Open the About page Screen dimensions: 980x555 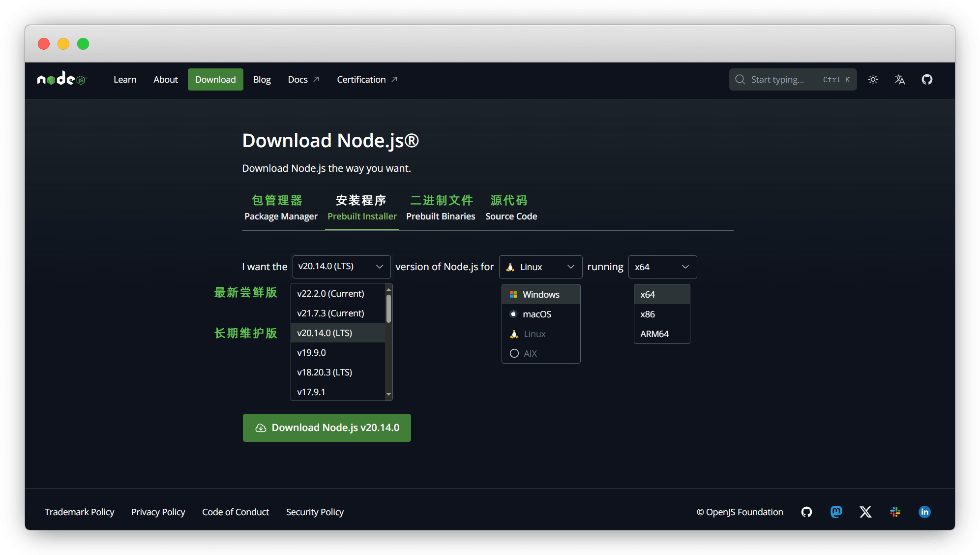[x=166, y=79]
